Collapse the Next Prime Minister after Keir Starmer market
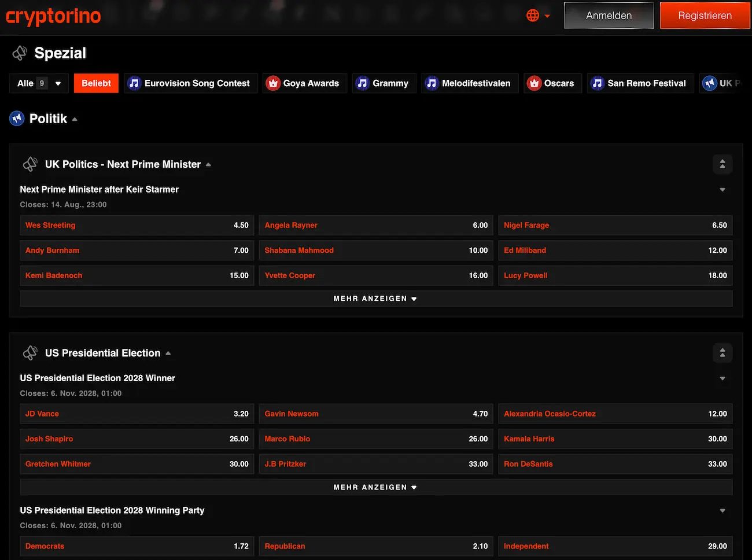 [x=722, y=190]
